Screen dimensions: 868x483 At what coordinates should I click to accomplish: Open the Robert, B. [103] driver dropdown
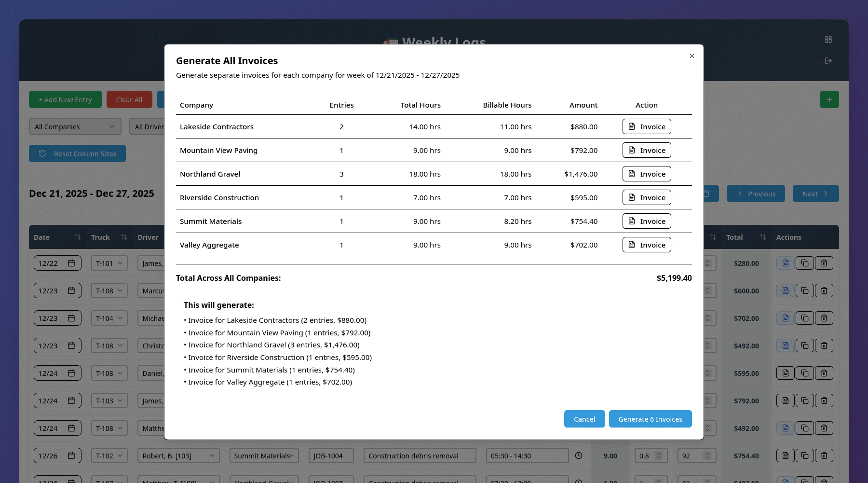point(178,455)
